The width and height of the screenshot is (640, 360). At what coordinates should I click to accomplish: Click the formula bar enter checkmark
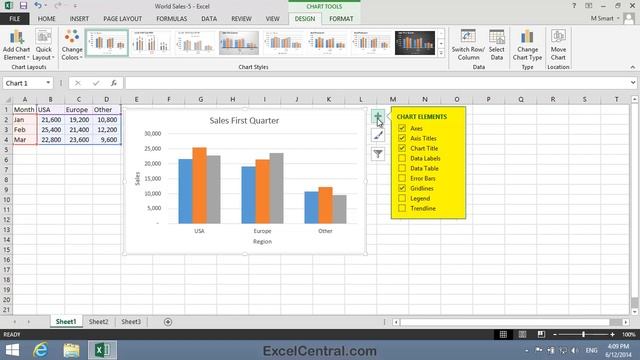[96, 83]
